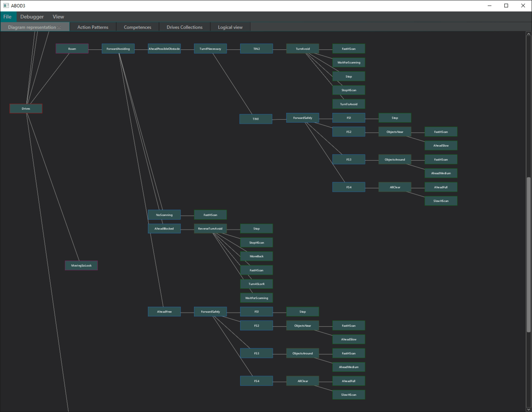Image resolution: width=532 pixels, height=412 pixels.
Task: Open the View menu
Action: pos(58,17)
